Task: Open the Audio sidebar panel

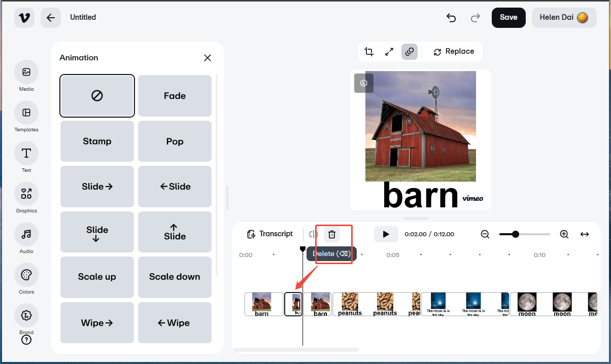Action: (x=26, y=238)
